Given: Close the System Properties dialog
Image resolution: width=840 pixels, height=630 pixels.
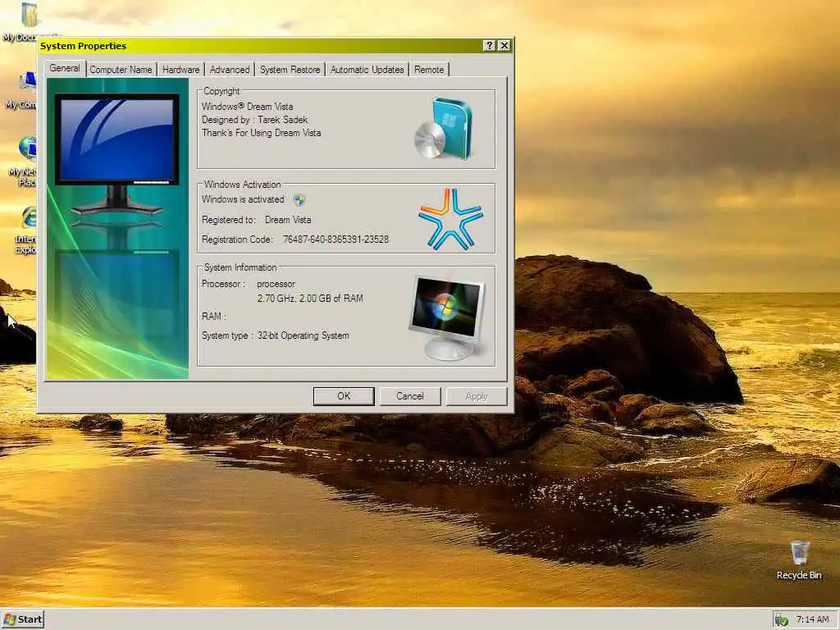Looking at the screenshot, I should click(x=504, y=46).
